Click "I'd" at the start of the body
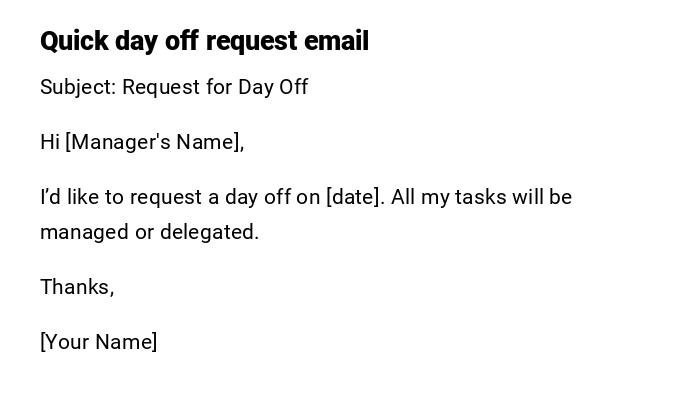This screenshot has width=700, height=405. 50,197
